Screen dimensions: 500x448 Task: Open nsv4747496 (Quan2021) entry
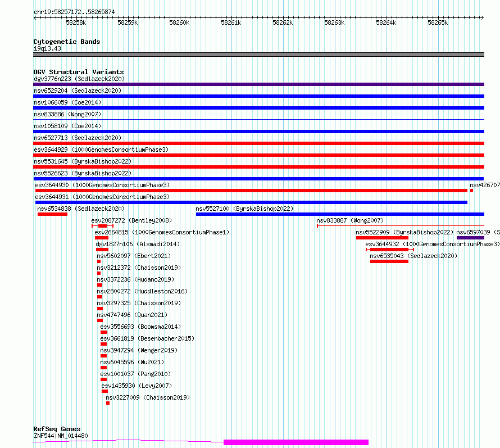(132, 315)
